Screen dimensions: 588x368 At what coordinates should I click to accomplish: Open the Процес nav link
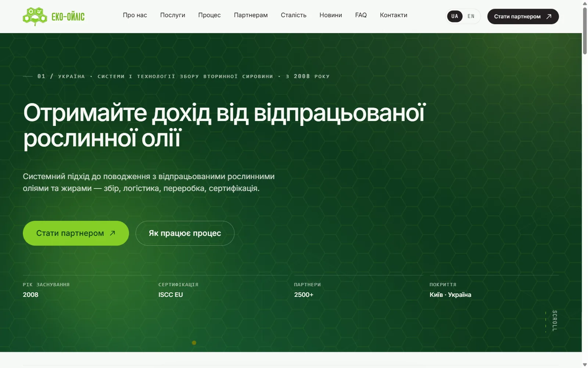pos(209,15)
